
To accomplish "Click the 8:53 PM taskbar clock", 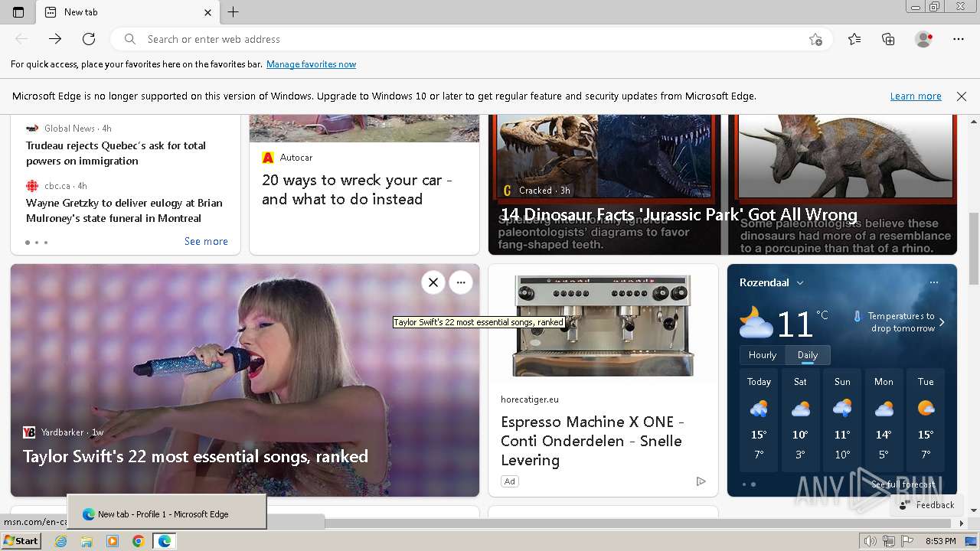I will coord(940,541).
